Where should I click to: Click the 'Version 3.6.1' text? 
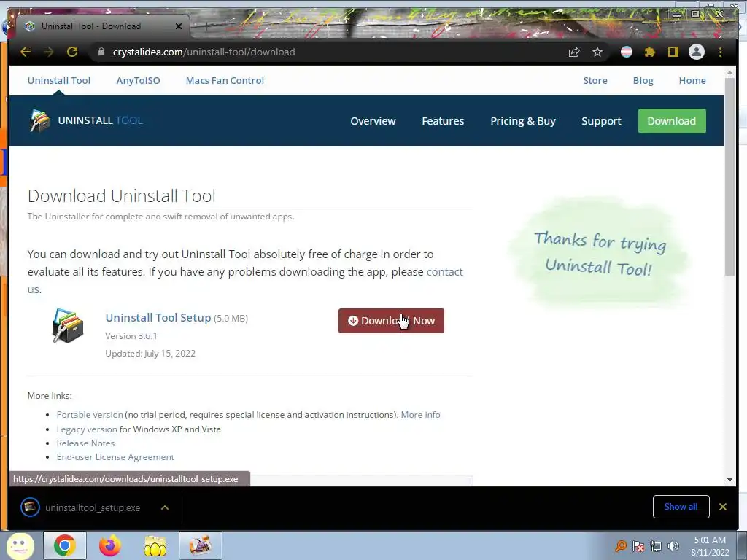coord(131,335)
